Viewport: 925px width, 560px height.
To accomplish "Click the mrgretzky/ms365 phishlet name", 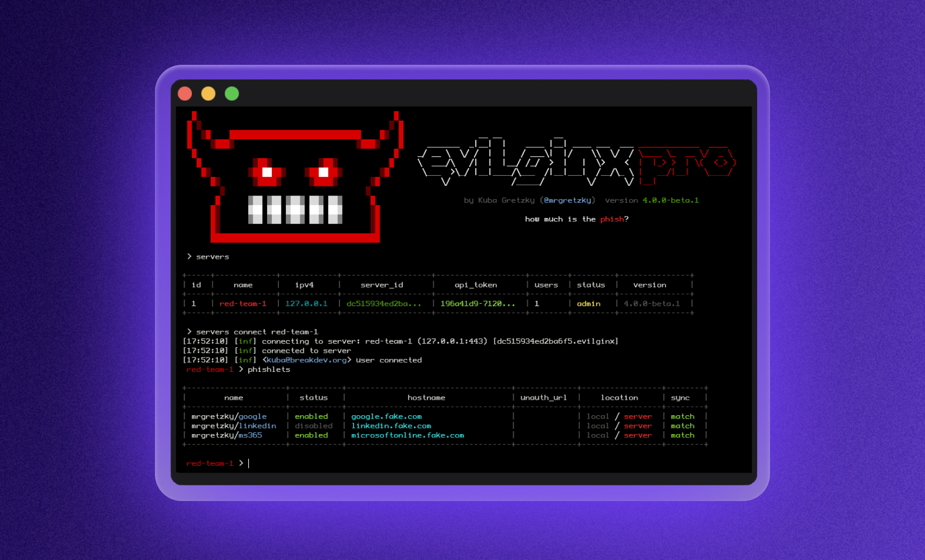I will (x=227, y=435).
